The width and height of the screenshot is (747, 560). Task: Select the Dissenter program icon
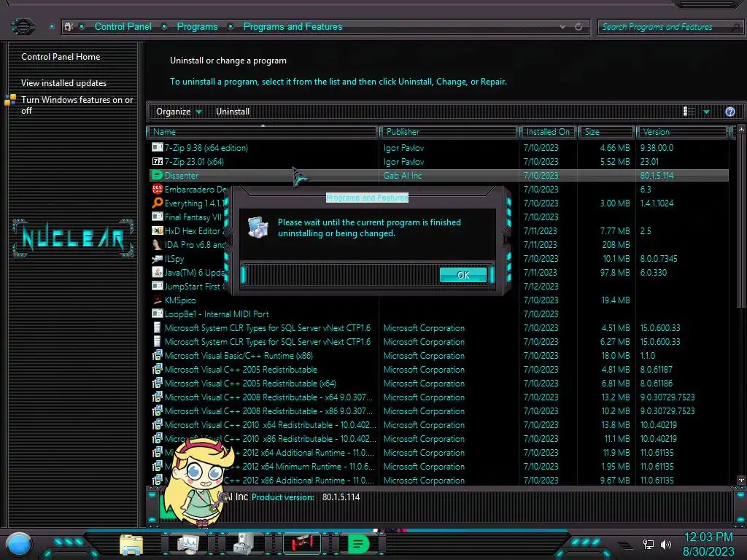coord(158,175)
